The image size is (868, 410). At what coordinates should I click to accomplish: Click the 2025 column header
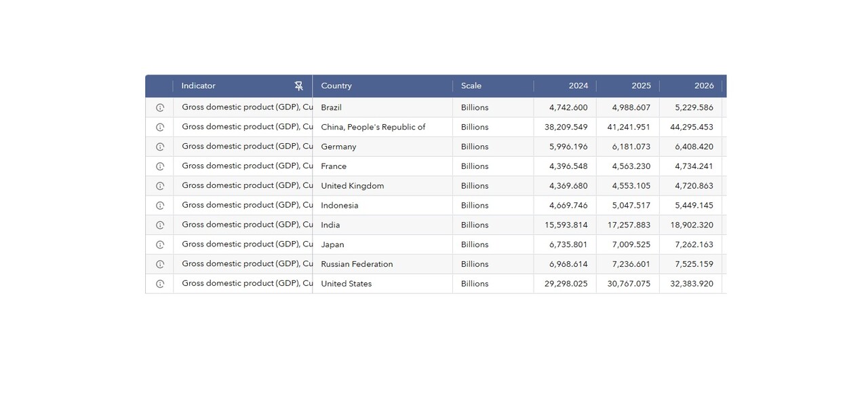[x=641, y=86]
